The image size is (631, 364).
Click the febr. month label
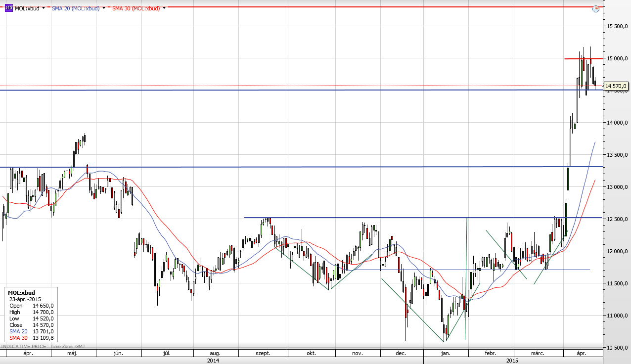(490, 354)
